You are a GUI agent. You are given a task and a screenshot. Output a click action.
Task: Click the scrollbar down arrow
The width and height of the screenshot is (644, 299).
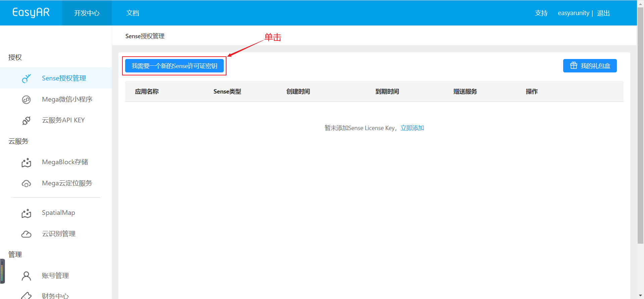(640, 296)
